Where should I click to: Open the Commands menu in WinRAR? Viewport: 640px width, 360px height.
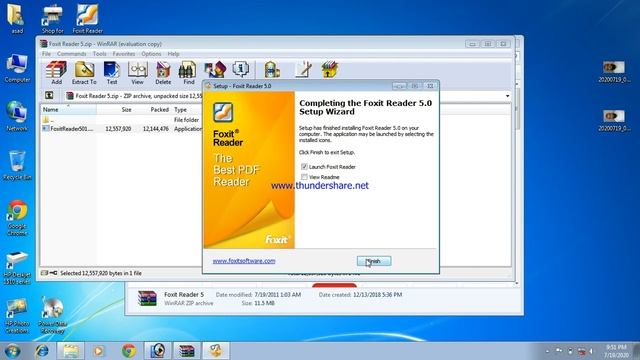click(x=71, y=54)
